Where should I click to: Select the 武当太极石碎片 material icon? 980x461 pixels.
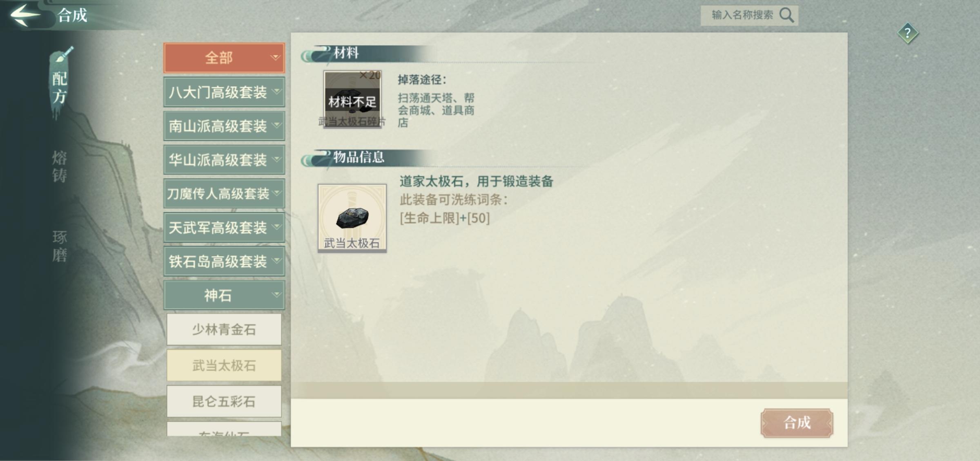(x=352, y=99)
